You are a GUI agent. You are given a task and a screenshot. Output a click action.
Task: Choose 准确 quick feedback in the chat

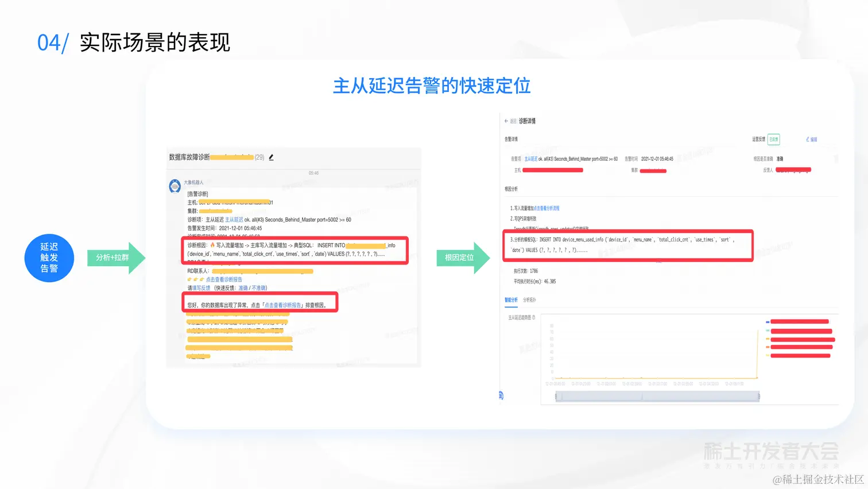[243, 288]
